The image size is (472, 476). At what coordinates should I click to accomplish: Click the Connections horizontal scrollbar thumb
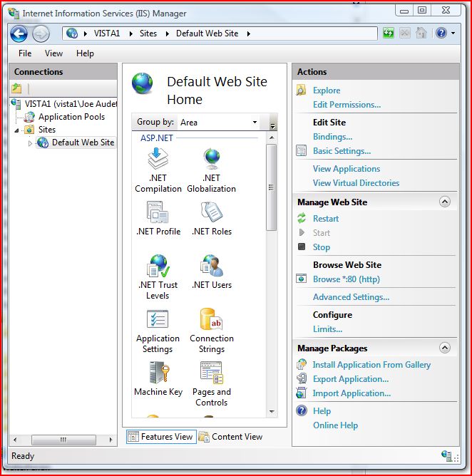(63, 440)
